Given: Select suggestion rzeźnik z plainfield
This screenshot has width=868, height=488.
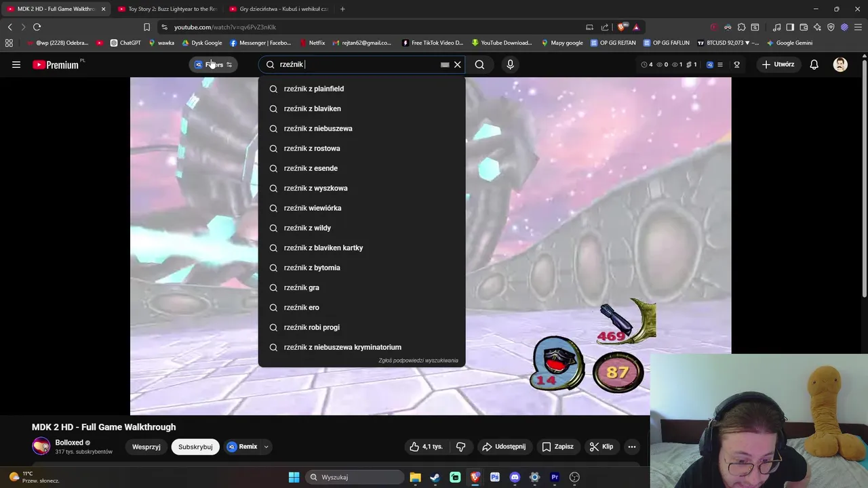Looking at the screenshot, I should 361,89.
